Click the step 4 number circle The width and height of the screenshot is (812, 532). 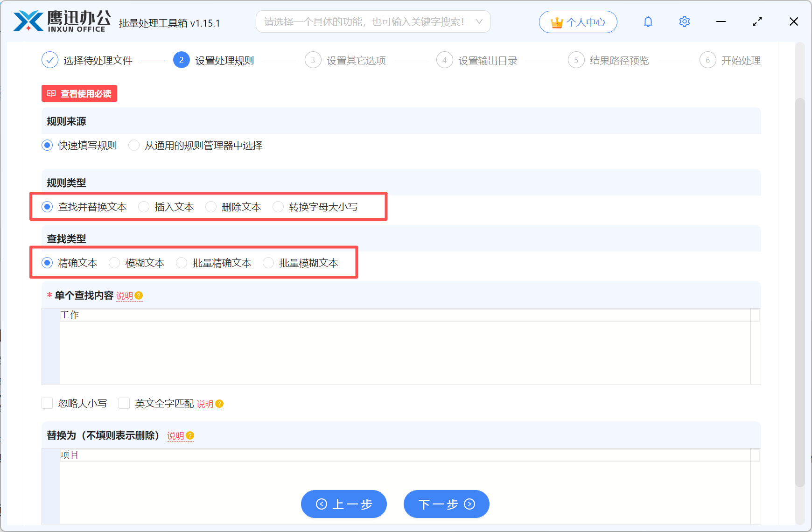[445, 60]
